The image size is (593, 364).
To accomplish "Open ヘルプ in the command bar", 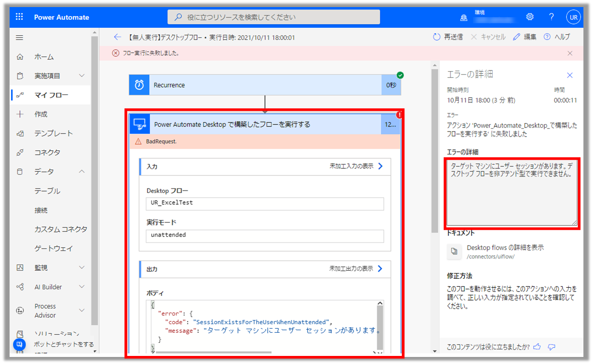I will (x=557, y=37).
